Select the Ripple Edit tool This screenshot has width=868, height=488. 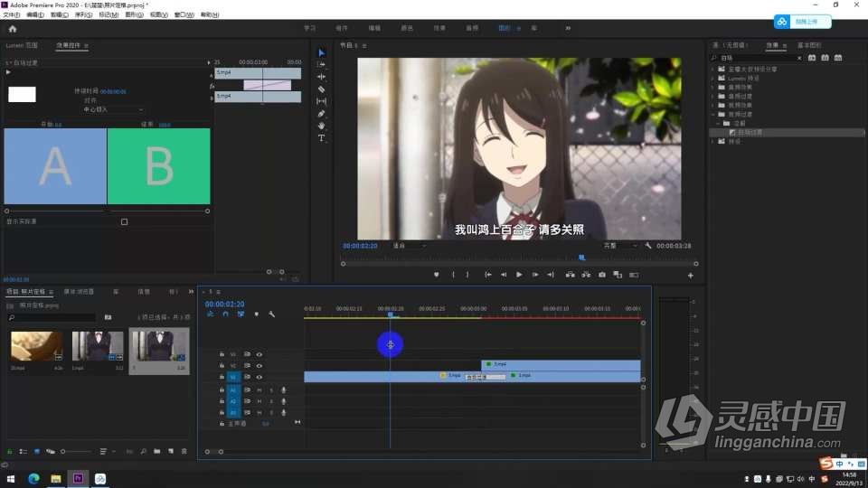point(322,77)
